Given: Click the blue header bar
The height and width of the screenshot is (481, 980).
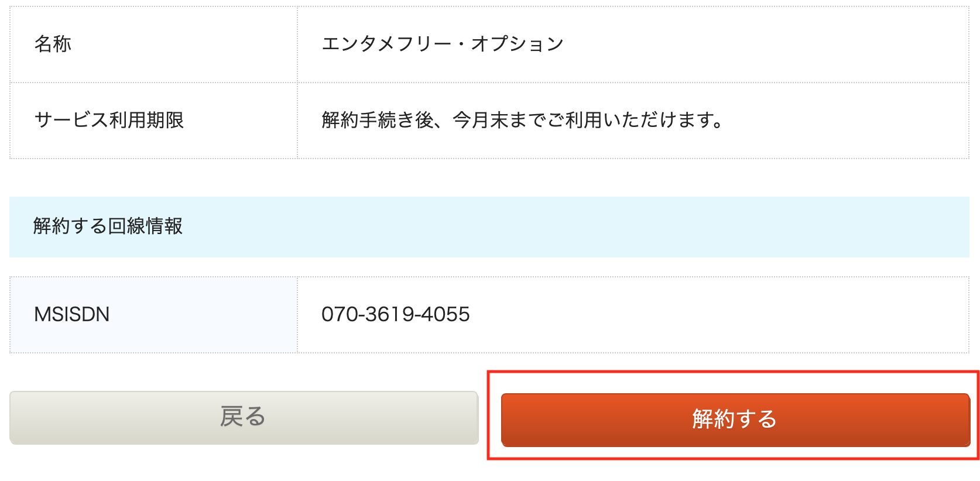Looking at the screenshot, I should (x=490, y=226).
